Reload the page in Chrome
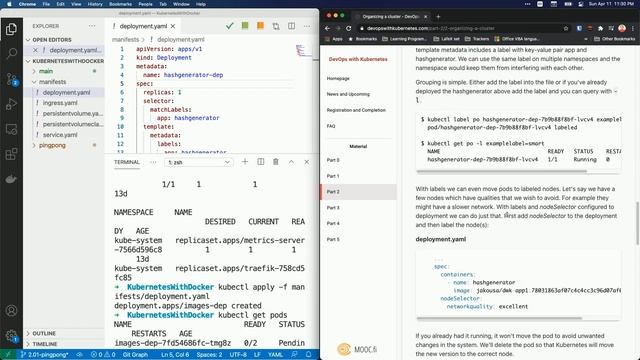The width and height of the screenshot is (640, 360). pos(349,28)
